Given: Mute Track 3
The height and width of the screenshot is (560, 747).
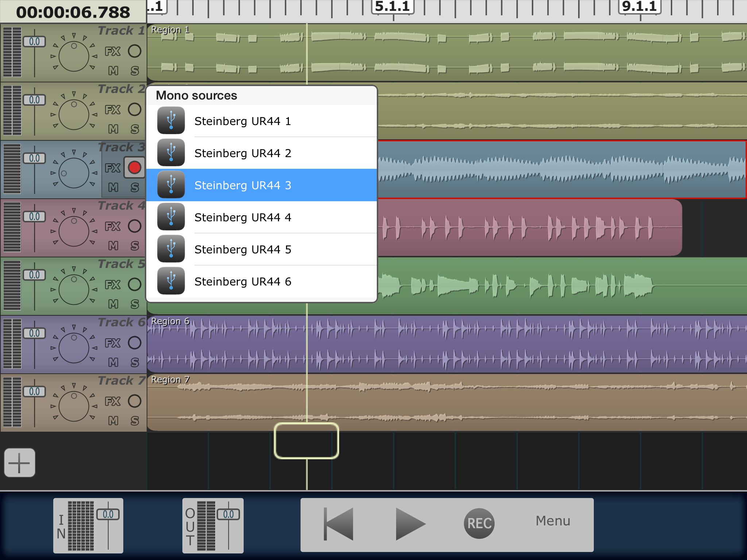Looking at the screenshot, I should [x=113, y=187].
